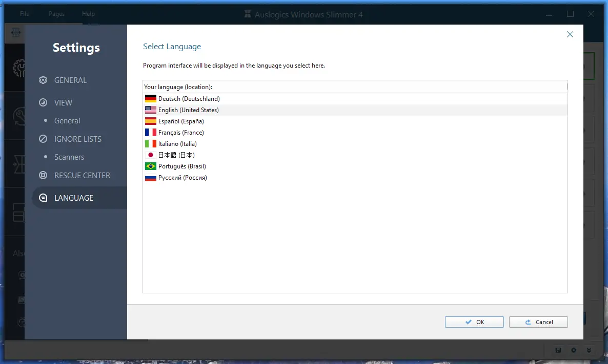The height and width of the screenshot is (364, 608).
Task: Click Cancel to dismiss the language dialog
Action: [538, 322]
